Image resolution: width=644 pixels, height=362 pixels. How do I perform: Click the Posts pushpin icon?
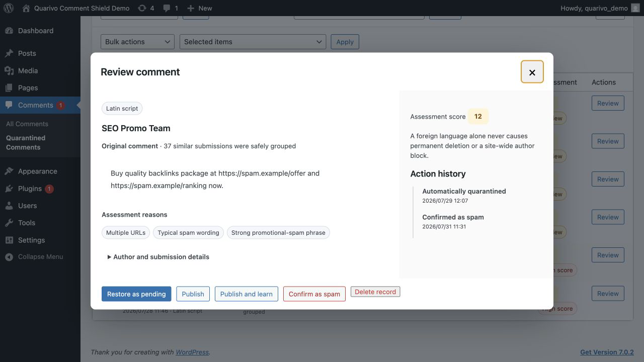(x=9, y=53)
